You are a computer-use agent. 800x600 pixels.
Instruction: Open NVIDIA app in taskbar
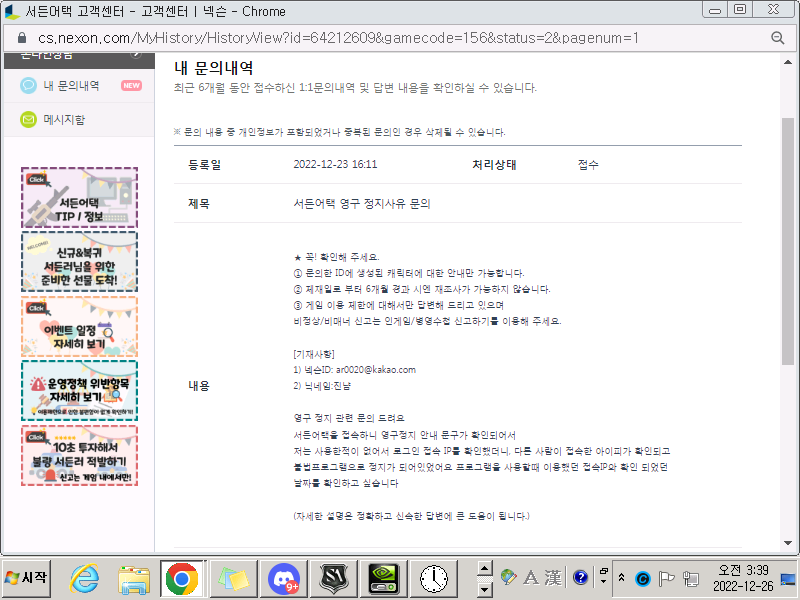pos(384,578)
